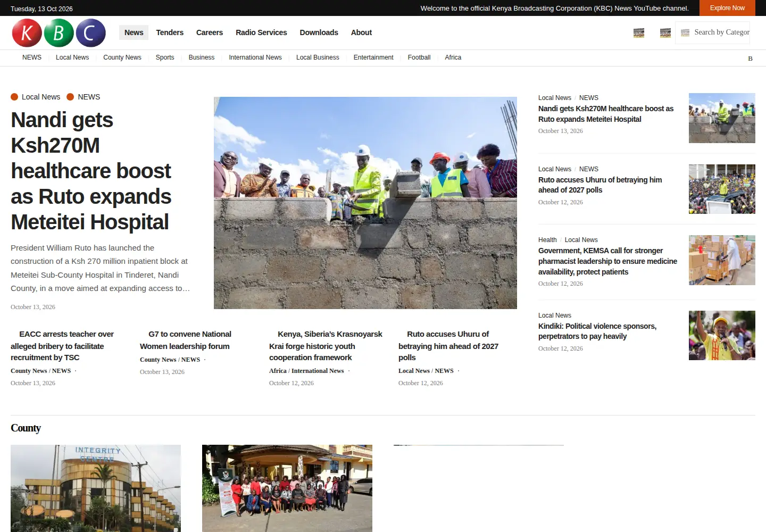Screen dimensions: 766x532
Task: Open the Business category link
Action: point(202,57)
